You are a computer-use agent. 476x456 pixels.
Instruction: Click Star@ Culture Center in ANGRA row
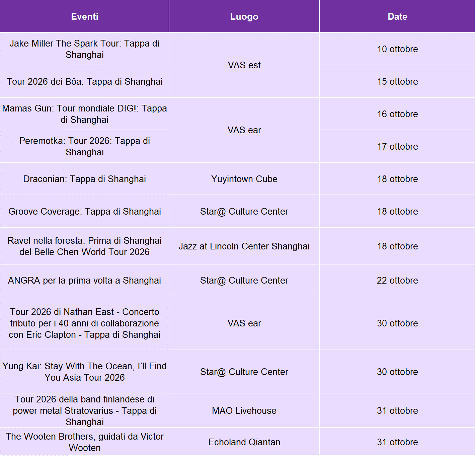point(244,280)
